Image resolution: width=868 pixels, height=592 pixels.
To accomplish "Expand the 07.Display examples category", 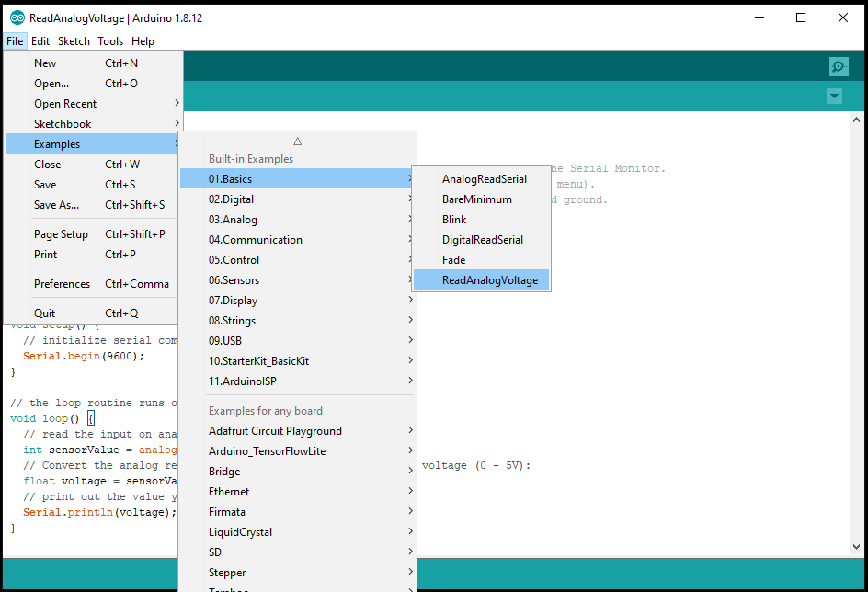I will (297, 301).
